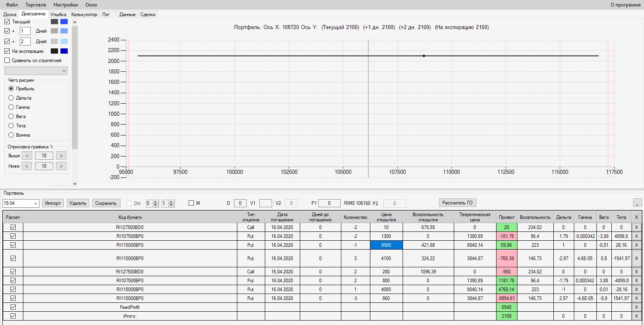Click the Импорт button
This screenshot has width=644, height=325.
[x=53, y=203]
